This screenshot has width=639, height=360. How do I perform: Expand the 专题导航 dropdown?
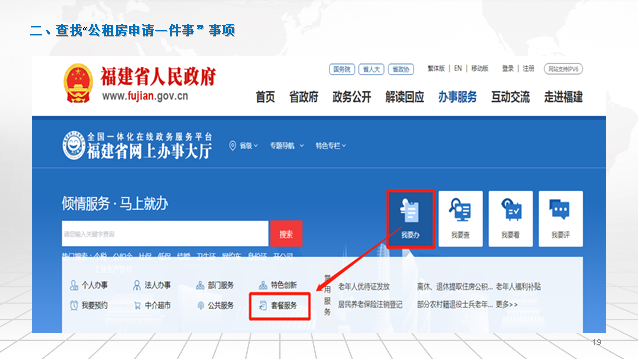286,146
